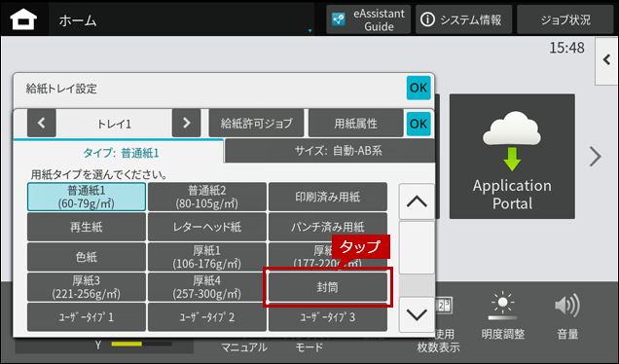
Task: Select 厚紙1 (106-176g/㎡) paper type
Action: coord(207,257)
